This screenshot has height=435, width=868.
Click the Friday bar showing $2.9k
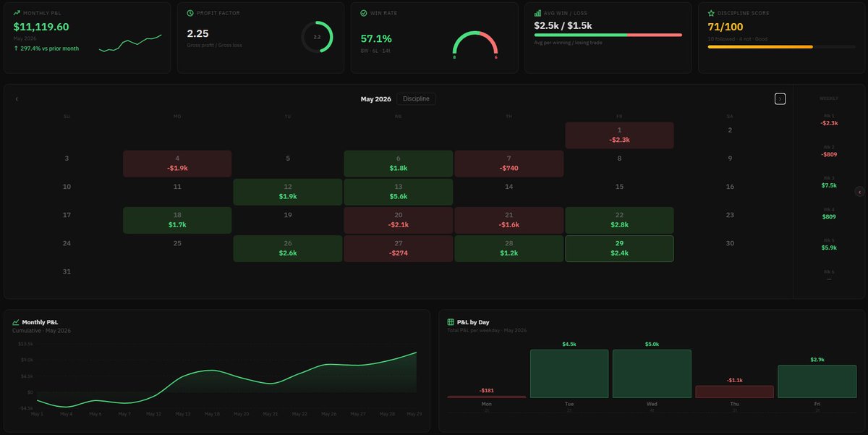point(817,381)
